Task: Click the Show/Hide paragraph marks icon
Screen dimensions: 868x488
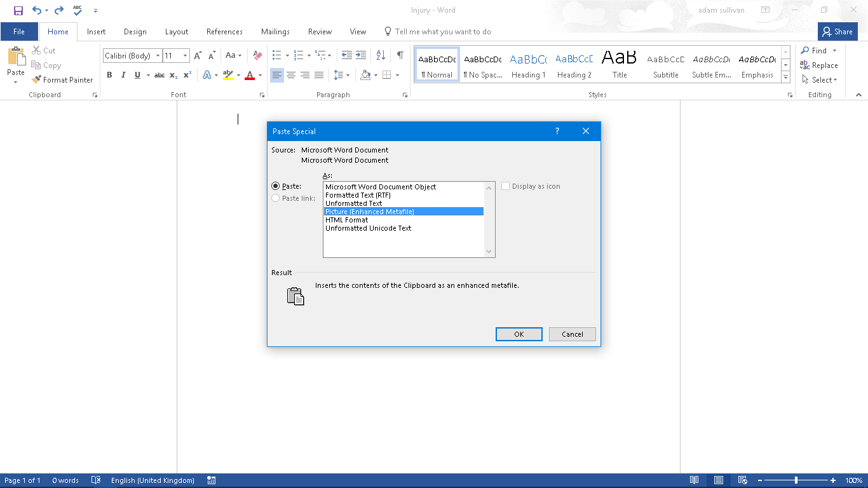Action: tap(400, 55)
